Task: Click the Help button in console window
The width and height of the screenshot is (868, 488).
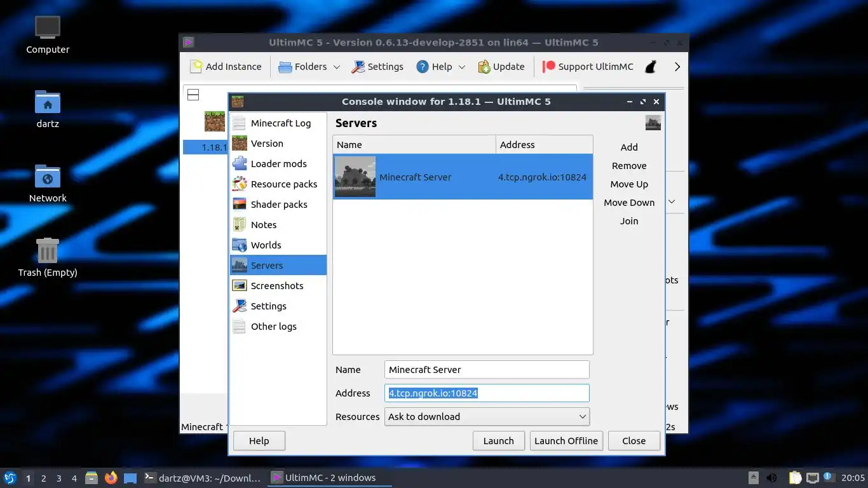Action: coord(259,441)
